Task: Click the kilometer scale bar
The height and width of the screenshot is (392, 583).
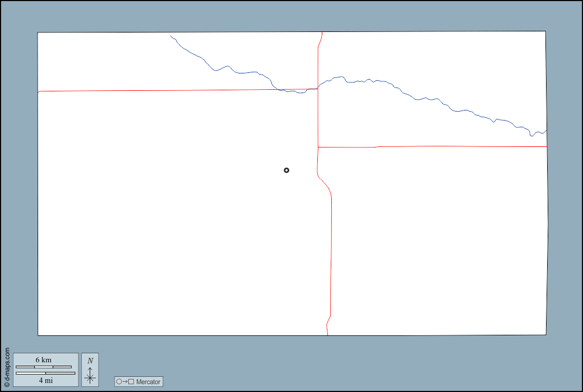Action: tap(44, 367)
